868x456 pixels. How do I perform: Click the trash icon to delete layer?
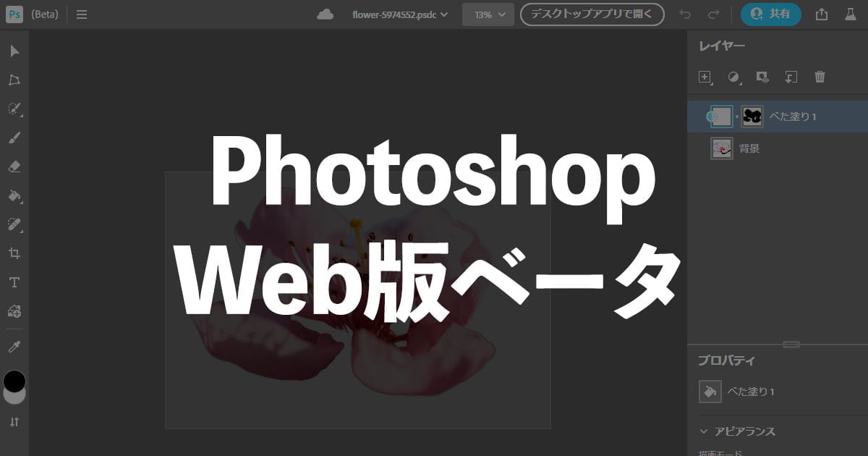pos(820,77)
